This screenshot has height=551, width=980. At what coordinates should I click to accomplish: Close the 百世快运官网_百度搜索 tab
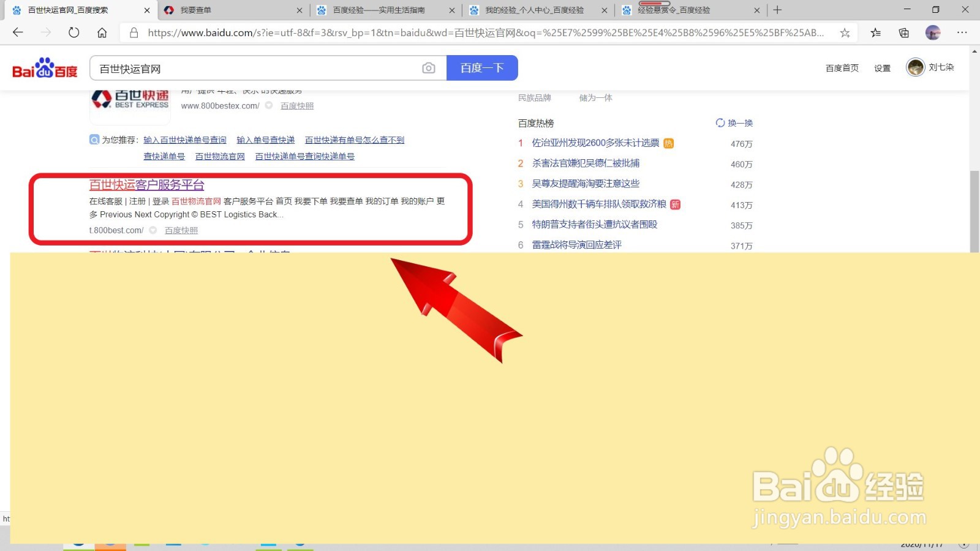tap(147, 10)
